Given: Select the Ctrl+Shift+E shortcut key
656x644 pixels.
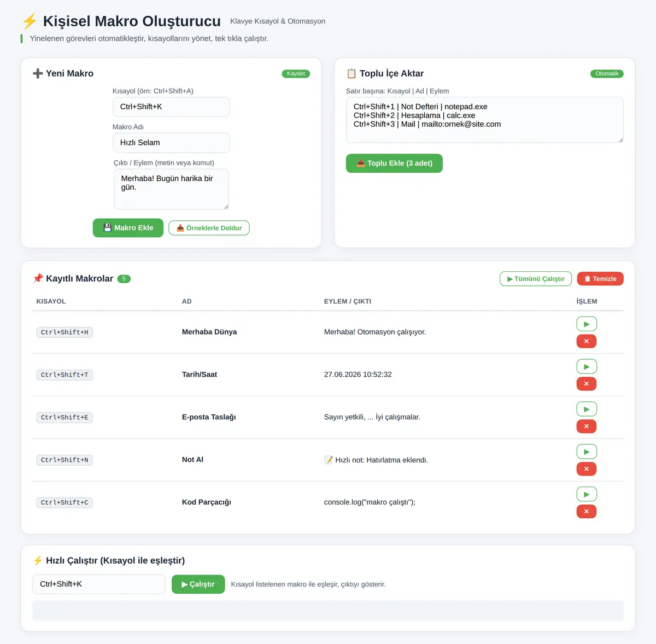Looking at the screenshot, I should [x=65, y=418].
